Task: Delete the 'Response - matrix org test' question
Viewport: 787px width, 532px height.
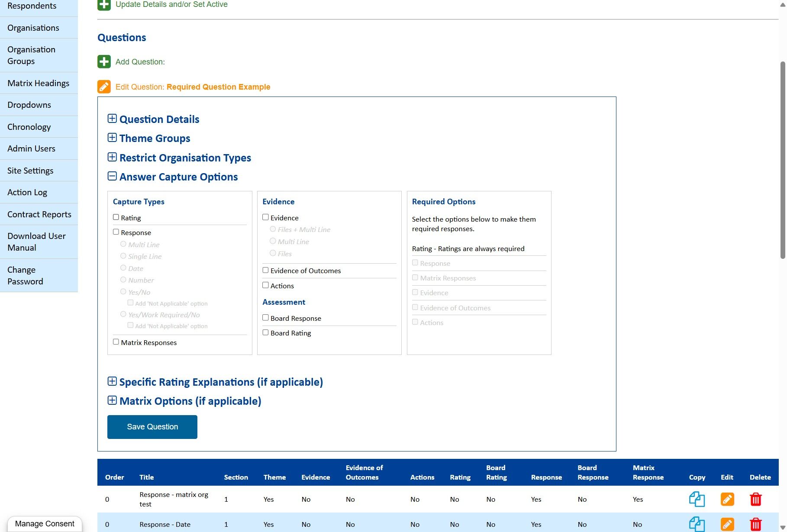Action: coord(756,499)
